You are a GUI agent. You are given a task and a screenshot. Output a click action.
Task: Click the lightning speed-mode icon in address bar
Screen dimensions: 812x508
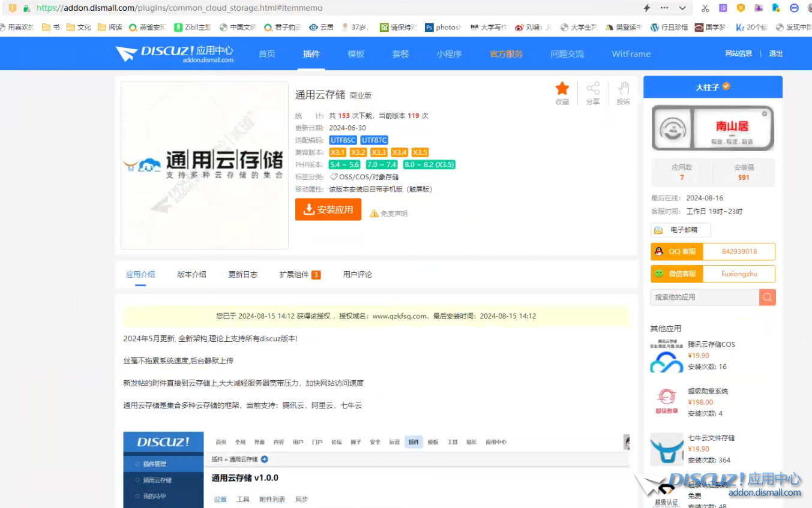(x=647, y=8)
